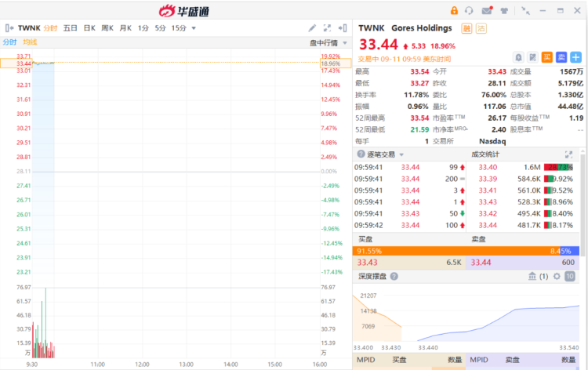Click the 总市值 value 44.48亿
Screen dimensions: 588x370
pyautogui.click(x=571, y=107)
